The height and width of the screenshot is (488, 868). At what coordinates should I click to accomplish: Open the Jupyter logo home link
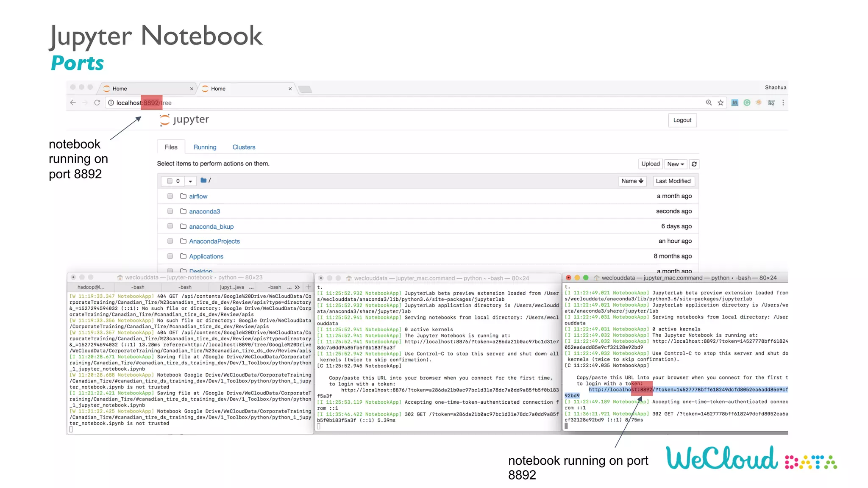184,120
